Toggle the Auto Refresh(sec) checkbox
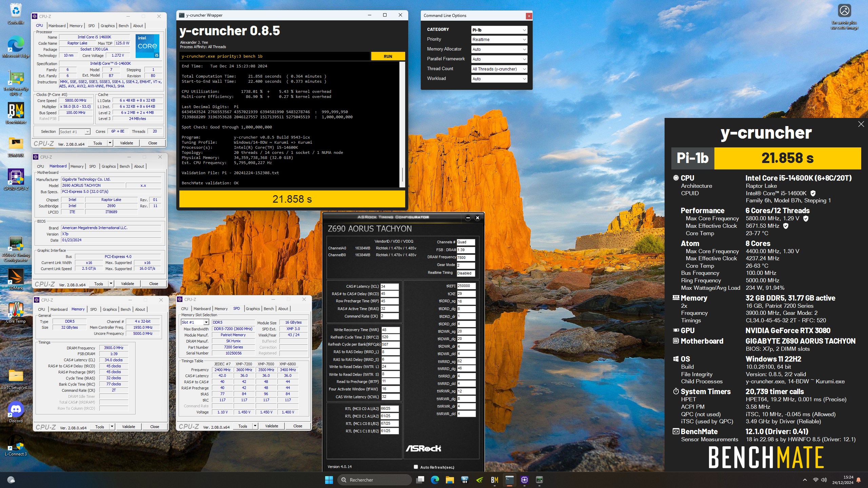Image resolution: width=868 pixels, height=488 pixels. pyautogui.click(x=416, y=467)
